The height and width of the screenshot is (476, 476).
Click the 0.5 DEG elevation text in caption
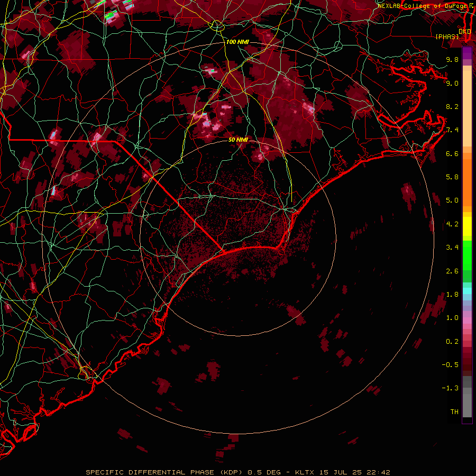[263, 472]
